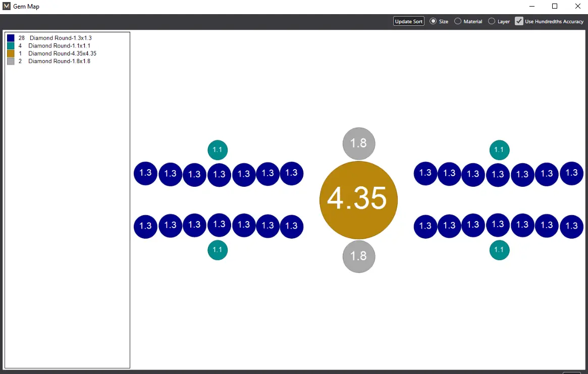The height and width of the screenshot is (374, 588).
Task: Click the Update Sort button
Action: [409, 21]
